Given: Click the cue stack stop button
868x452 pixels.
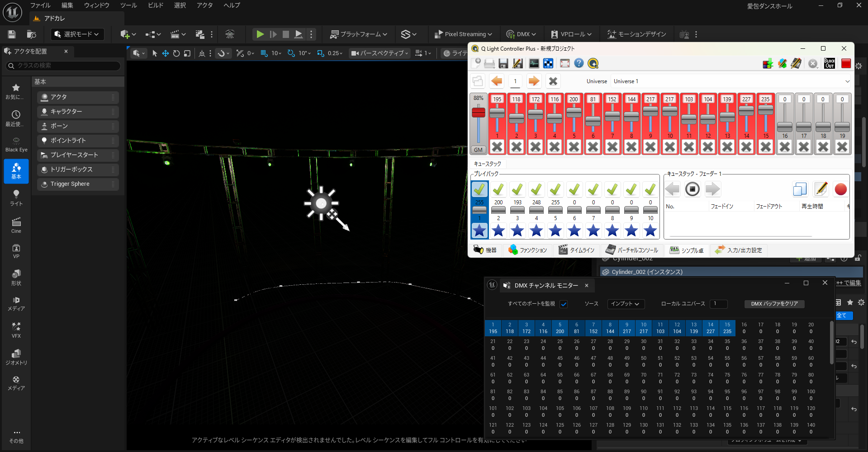Looking at the screenshot, I should (x=692, y=189).
